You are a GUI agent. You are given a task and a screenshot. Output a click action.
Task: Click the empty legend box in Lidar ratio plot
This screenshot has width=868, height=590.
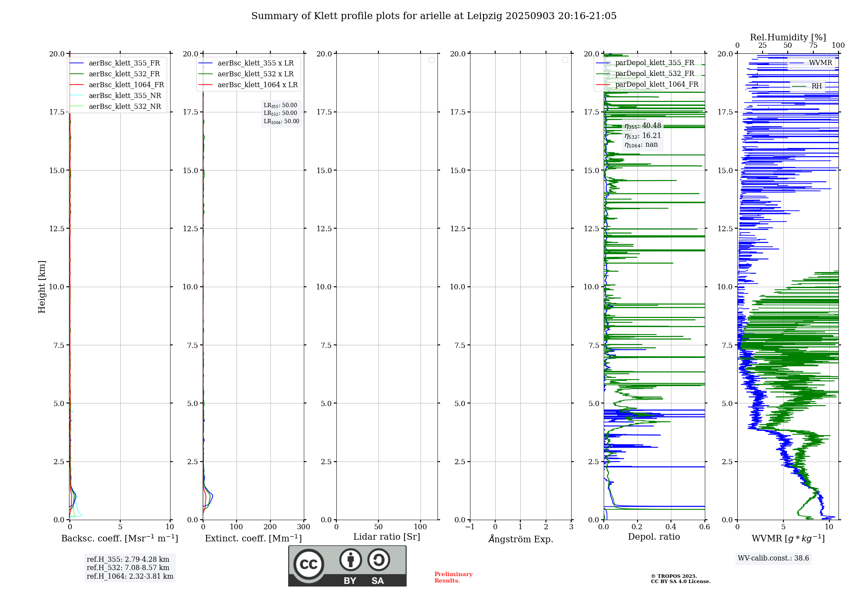(x=431, y=60)
